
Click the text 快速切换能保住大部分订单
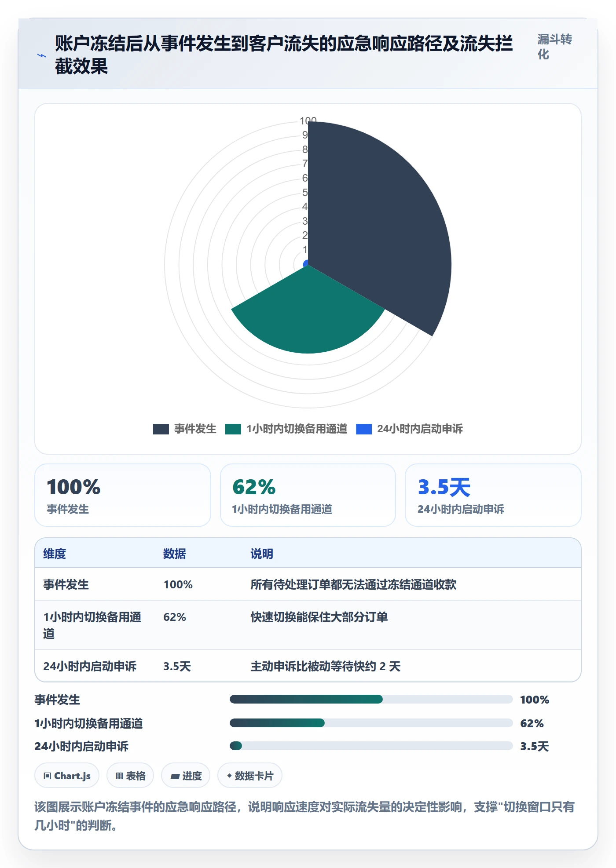pos(319,617)
